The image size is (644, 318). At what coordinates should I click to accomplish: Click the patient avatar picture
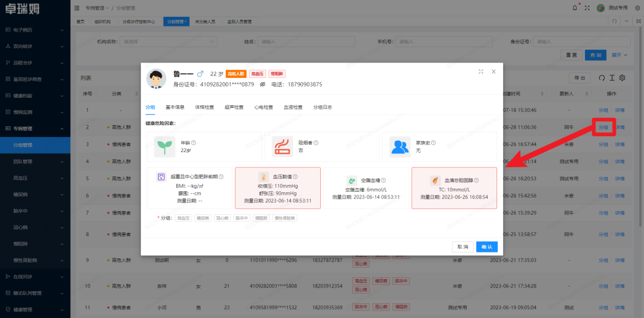157,78
